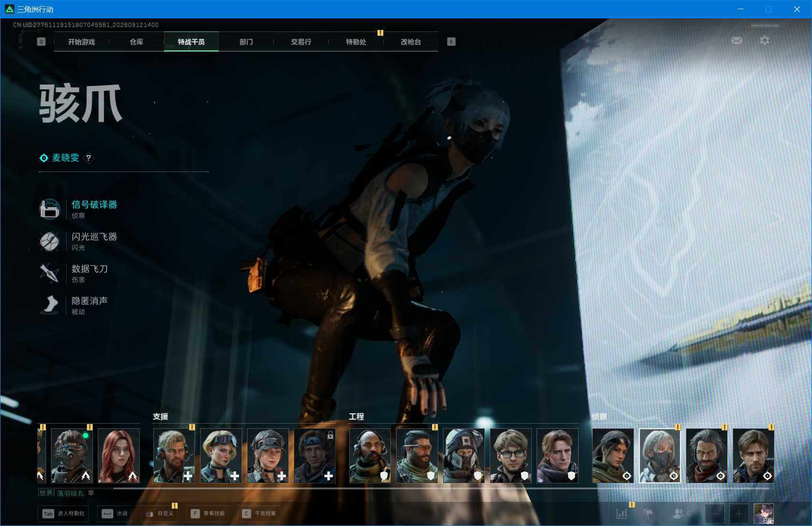The height and width of the screenshot is (526, 812).
Task: Click the operator list horizontal scrollbar
Action: coord(442,488)
